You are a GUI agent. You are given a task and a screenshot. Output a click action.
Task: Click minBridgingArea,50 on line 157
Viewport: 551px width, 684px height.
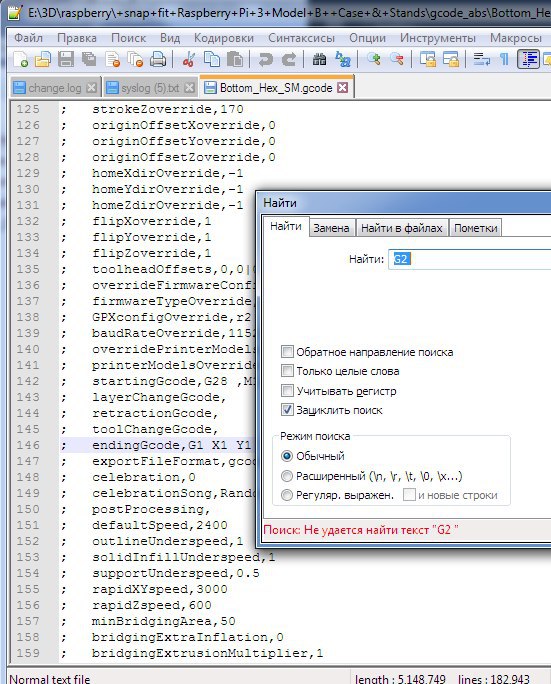[x=164, y=621]
